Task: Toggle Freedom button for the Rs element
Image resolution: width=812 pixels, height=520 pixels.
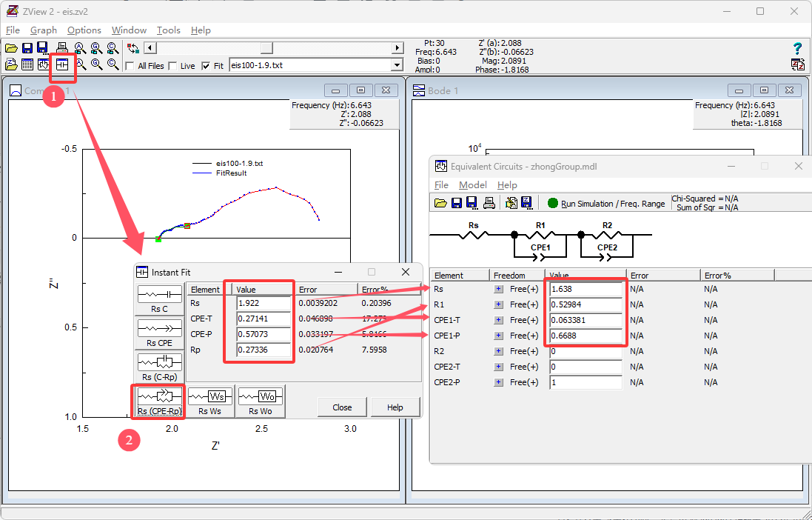Action: [x=499, y=289]
